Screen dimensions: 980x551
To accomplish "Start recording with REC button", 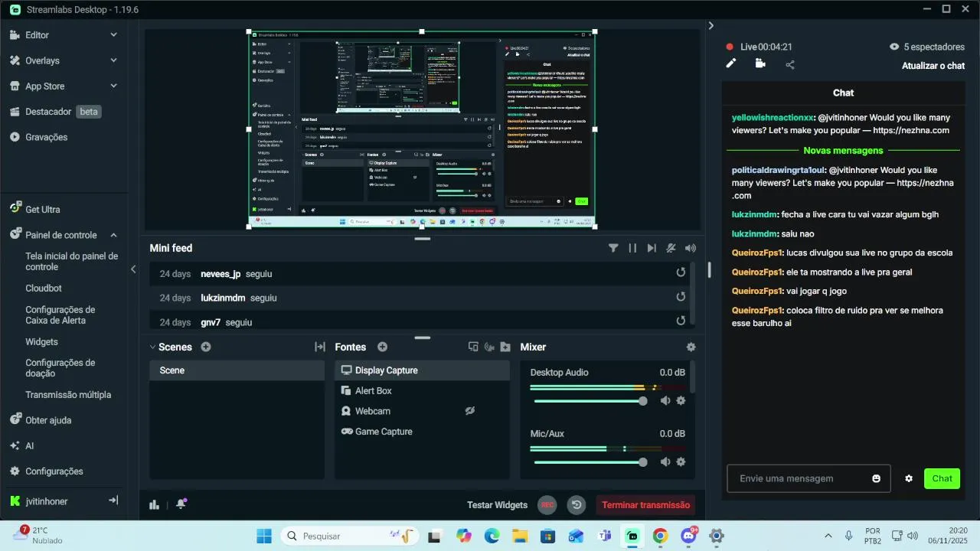I will click(547, 505).
